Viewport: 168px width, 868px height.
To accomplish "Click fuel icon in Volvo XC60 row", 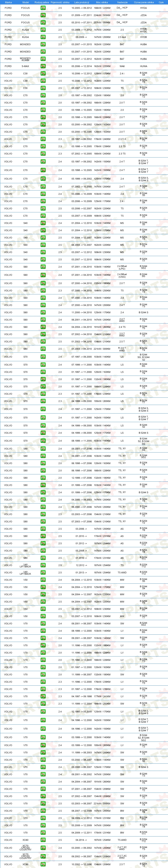I will [43, 840].
